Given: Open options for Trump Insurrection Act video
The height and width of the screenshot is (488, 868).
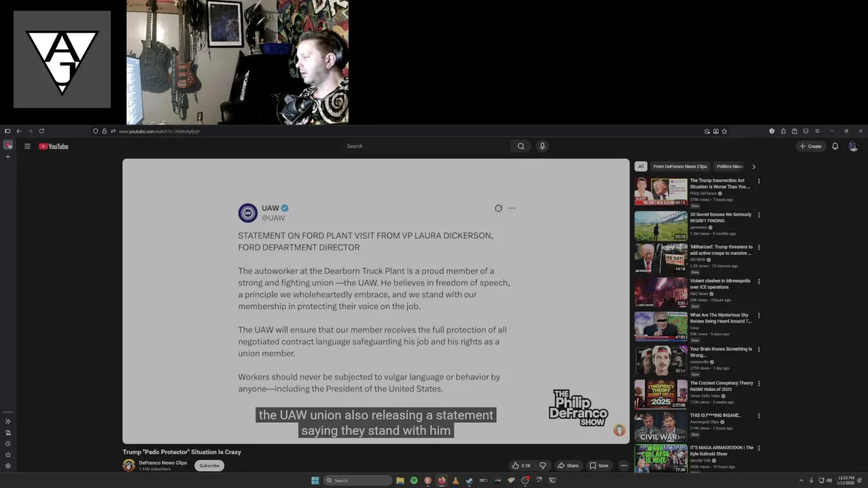Looking at the screenshot, I should pyautogui.click(x=759, y=181).
